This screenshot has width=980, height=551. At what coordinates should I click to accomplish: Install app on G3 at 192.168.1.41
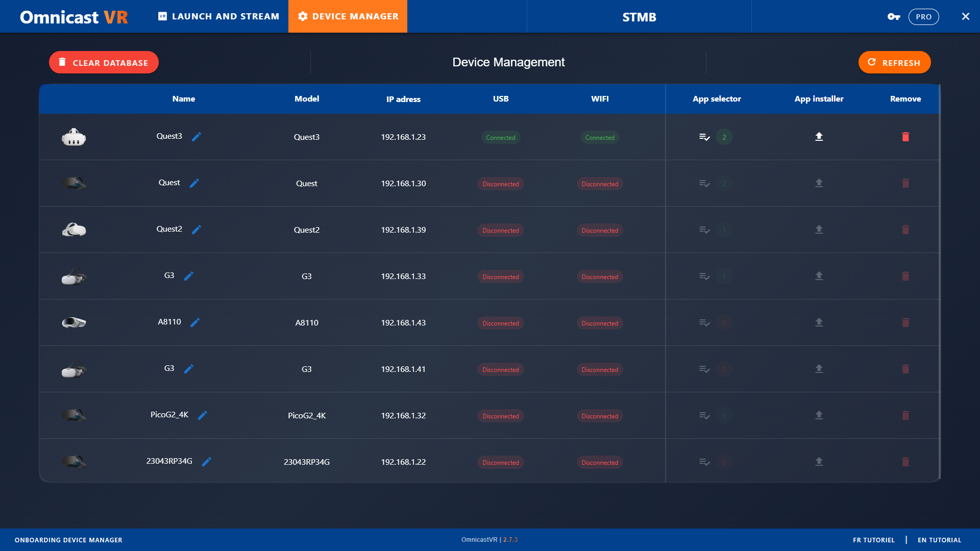point(819,369)
